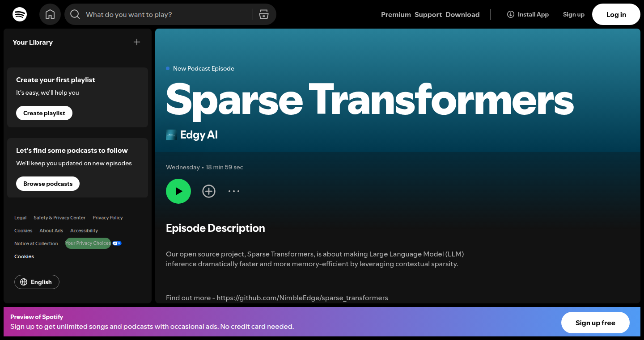Viewport: 644px width, 340px height.
Task: Open the Download page
Action: coord(462,14)
